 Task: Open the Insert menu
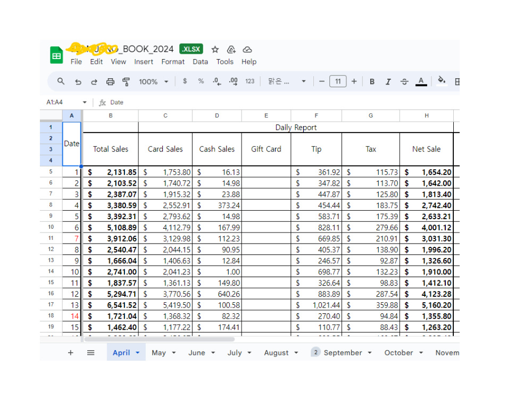pyautogui.click(x=144, y=62)
